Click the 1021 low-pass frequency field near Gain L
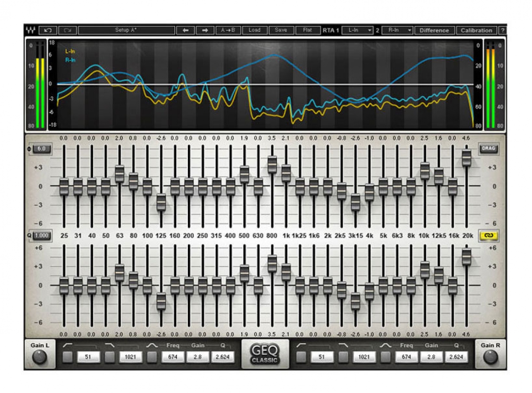The image size is (532, 393). point(130,357)
